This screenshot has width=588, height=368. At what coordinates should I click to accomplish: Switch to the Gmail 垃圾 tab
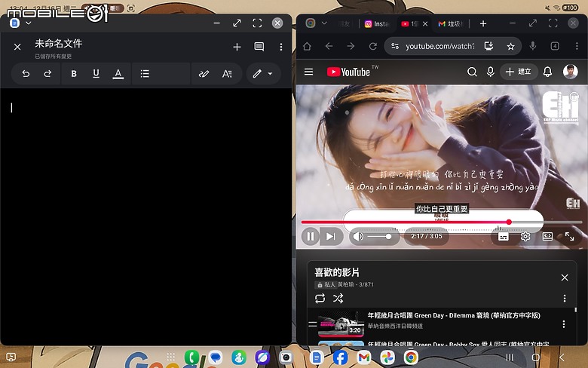[x=451, y=23]
